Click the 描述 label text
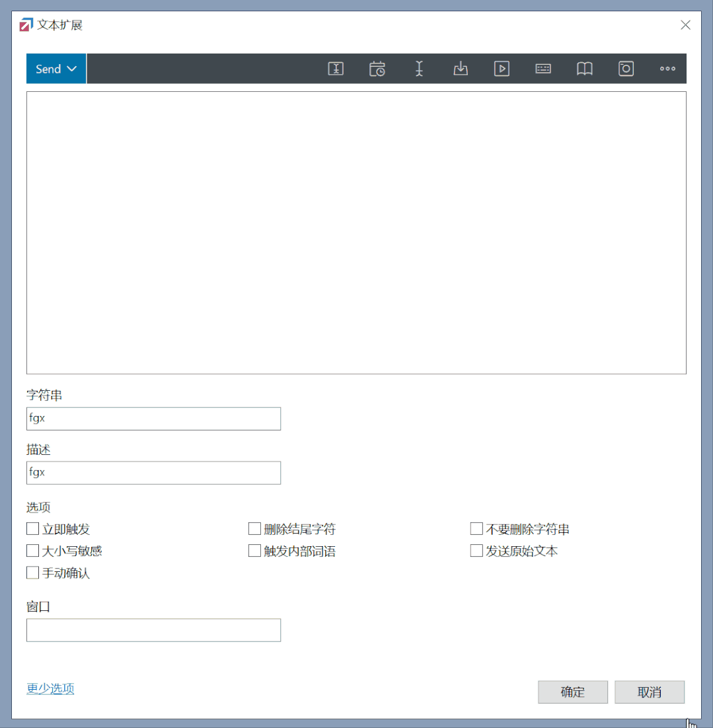Viewport: 713px width, 728px height. [x=38, y=450]
